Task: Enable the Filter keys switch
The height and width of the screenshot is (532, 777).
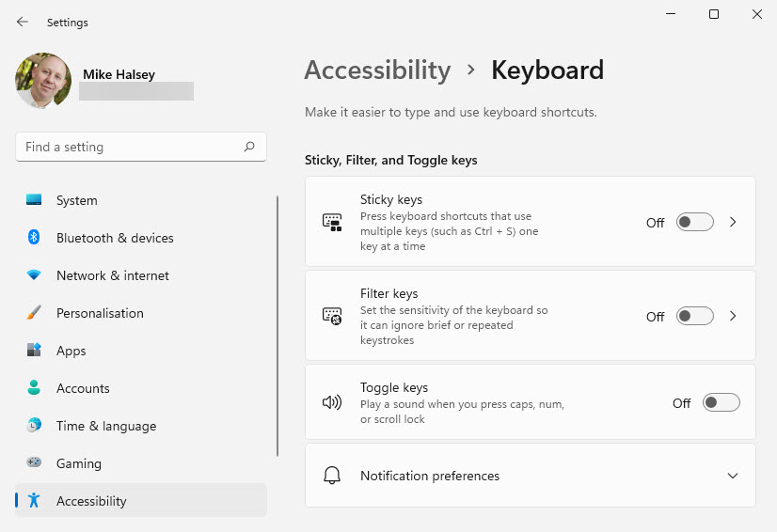Action: pyautogui.click(x=695, y=317)
